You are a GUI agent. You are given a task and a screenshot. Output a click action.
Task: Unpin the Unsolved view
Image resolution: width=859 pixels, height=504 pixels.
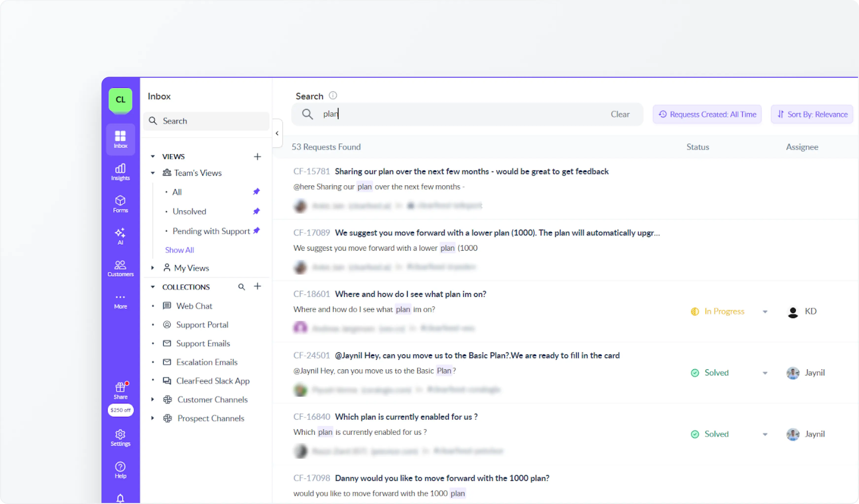coord(256,211)
